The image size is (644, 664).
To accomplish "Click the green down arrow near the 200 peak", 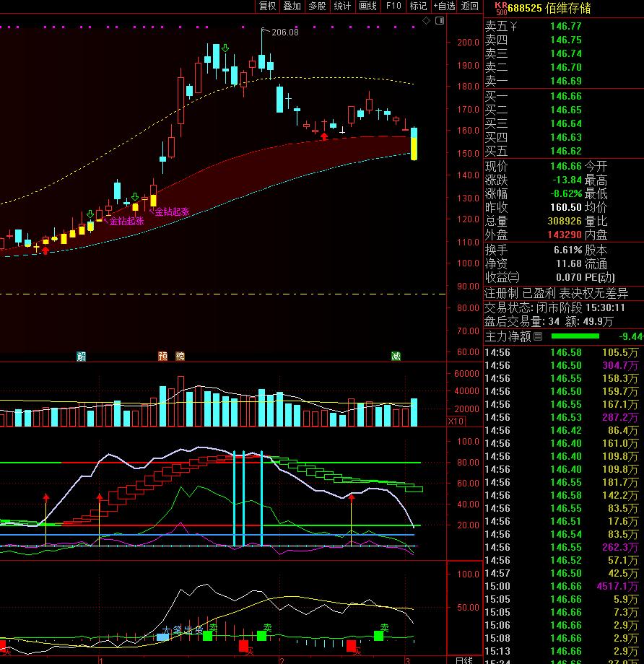I will (225, 48).
